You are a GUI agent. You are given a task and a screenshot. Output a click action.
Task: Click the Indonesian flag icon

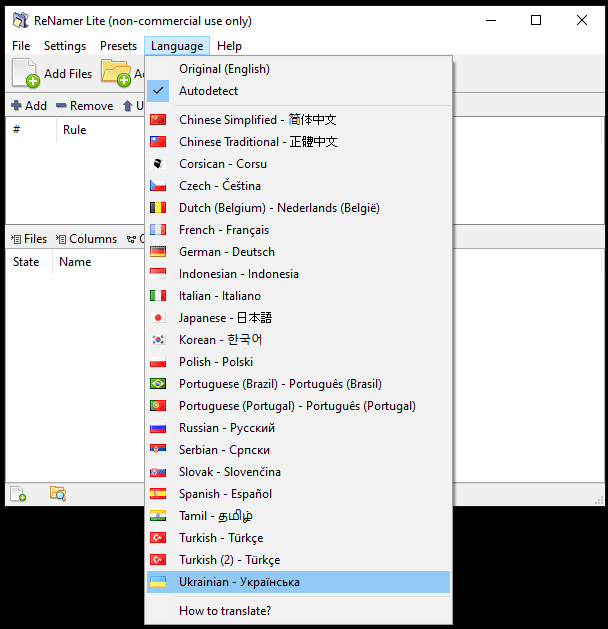(x=158, y=274)
